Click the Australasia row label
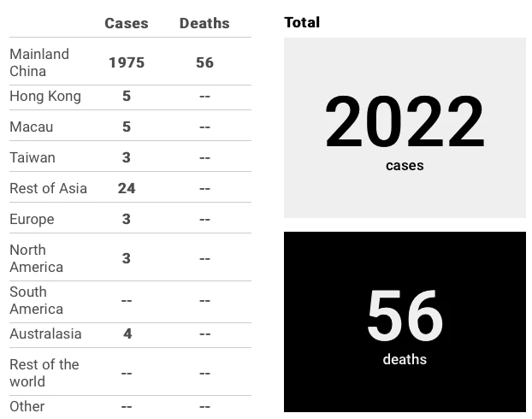The width and height of the screenshot is (532, 419). 45,333
